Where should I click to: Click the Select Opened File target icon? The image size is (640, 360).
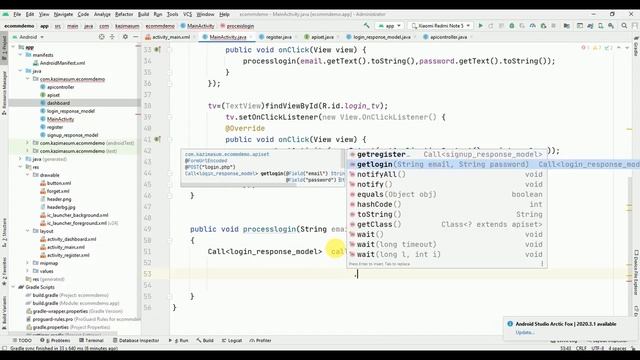coord(102,37)
